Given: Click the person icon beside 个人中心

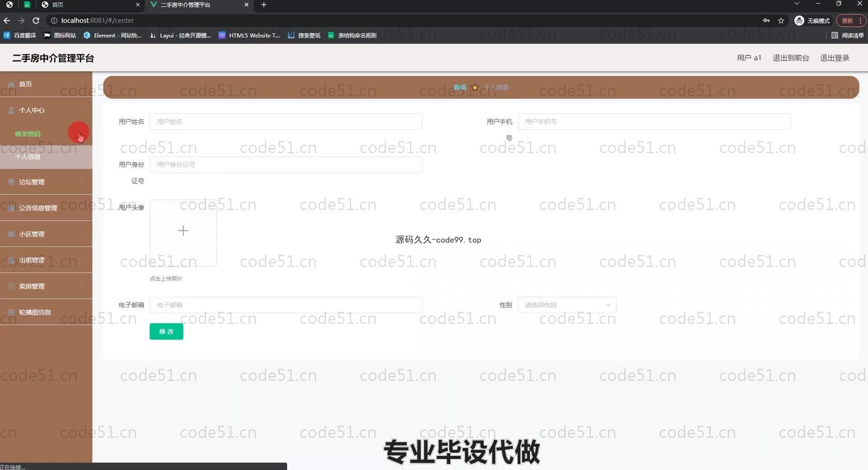Looking at the screenshot, I should 11,110.
